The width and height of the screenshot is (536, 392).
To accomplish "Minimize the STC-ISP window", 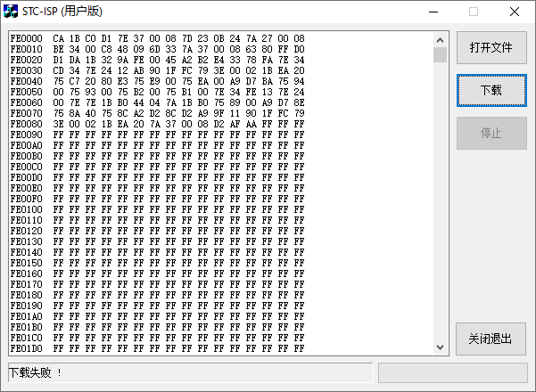I will [433, 12].
